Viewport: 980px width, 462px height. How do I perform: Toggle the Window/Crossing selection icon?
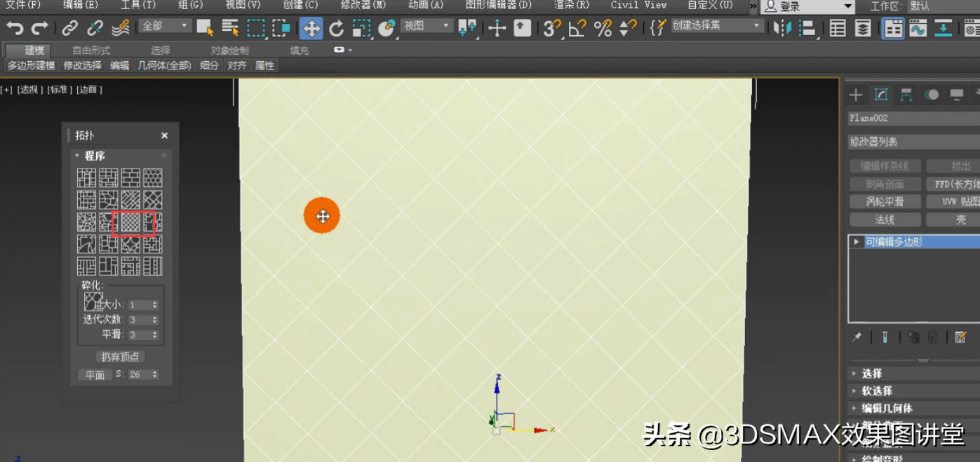281,28
